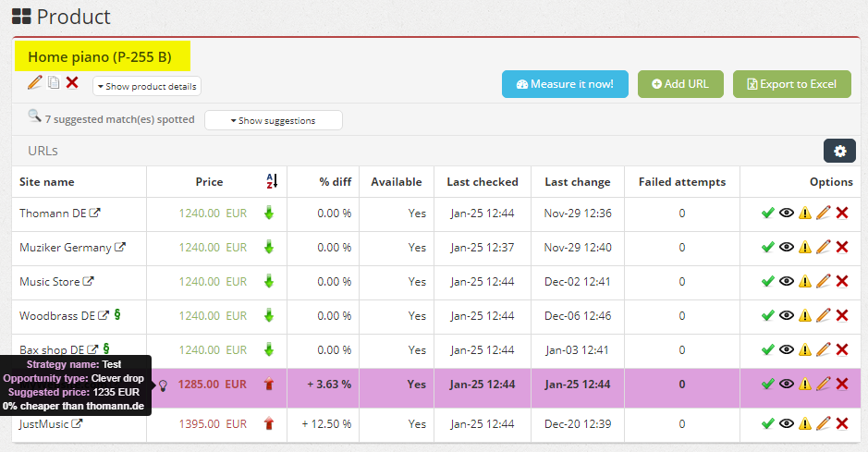The height and width of the screenshot is (452, 868).
Task: Click the Site name column header
Action: 46,182
